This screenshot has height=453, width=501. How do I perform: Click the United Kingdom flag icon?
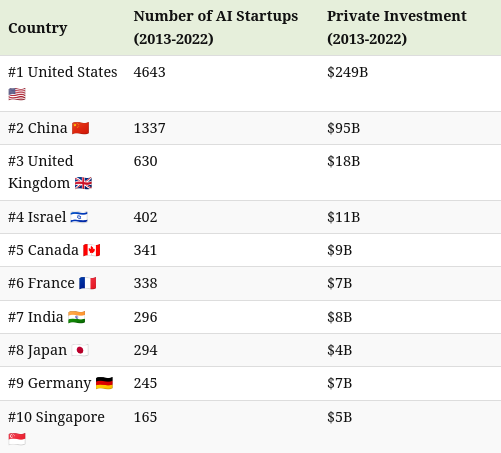point(83,183)
